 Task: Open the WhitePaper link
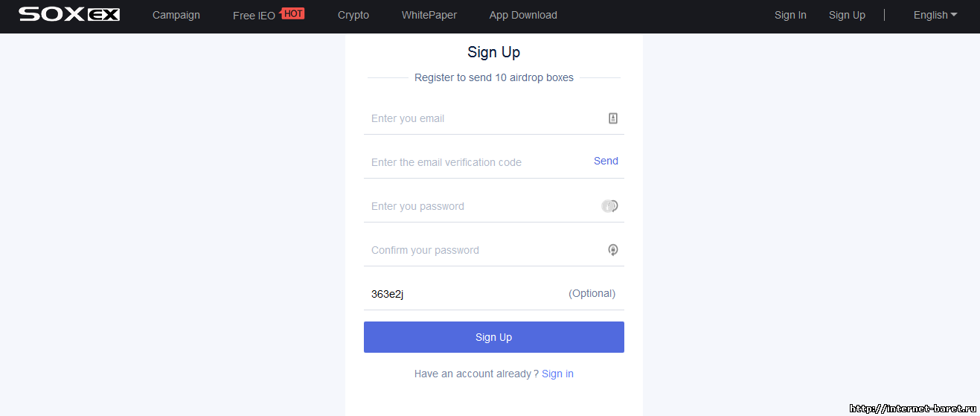[x=429, y=15]
